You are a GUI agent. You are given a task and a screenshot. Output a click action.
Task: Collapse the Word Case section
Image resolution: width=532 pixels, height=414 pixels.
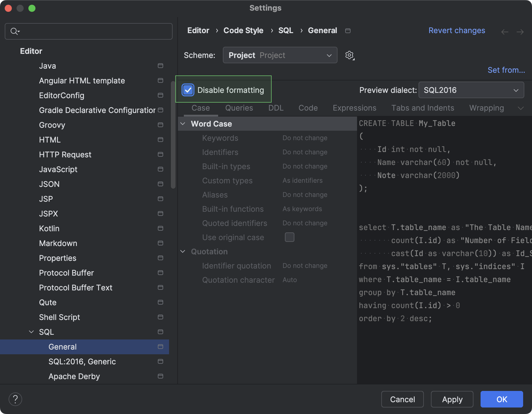(183, 124)
